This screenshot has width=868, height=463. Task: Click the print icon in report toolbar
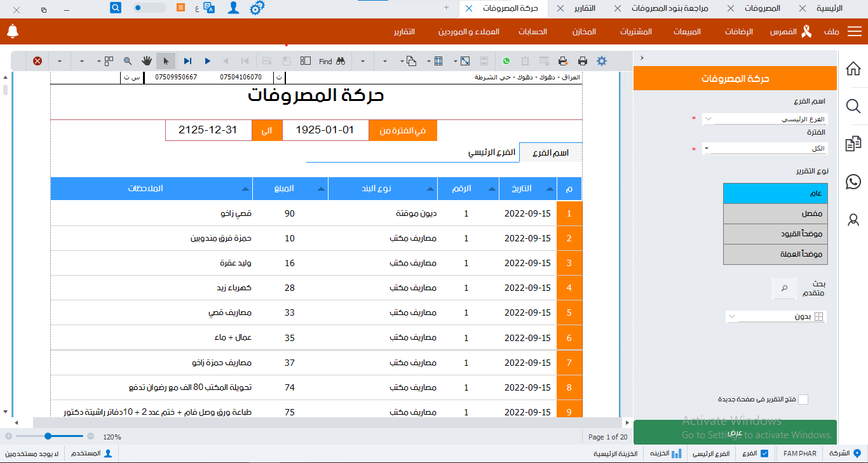pyautogui.click(x=583, y=61)
